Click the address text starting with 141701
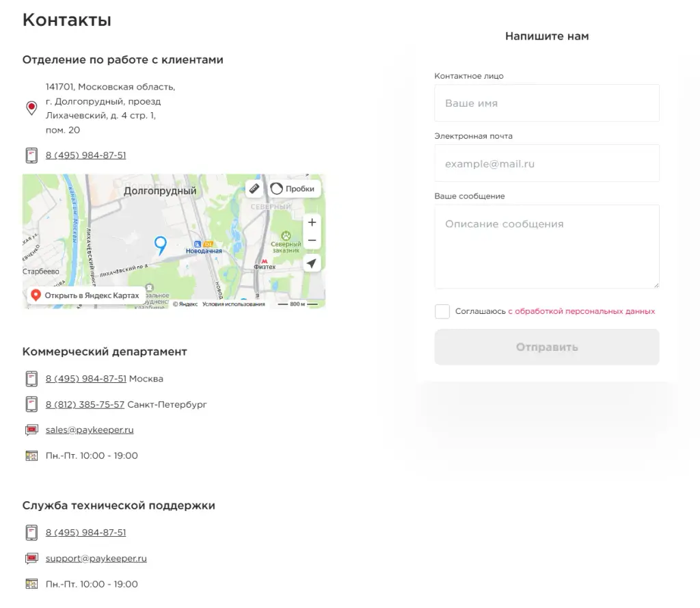This screenshot has height=608, width=700. tap(110, 108)
